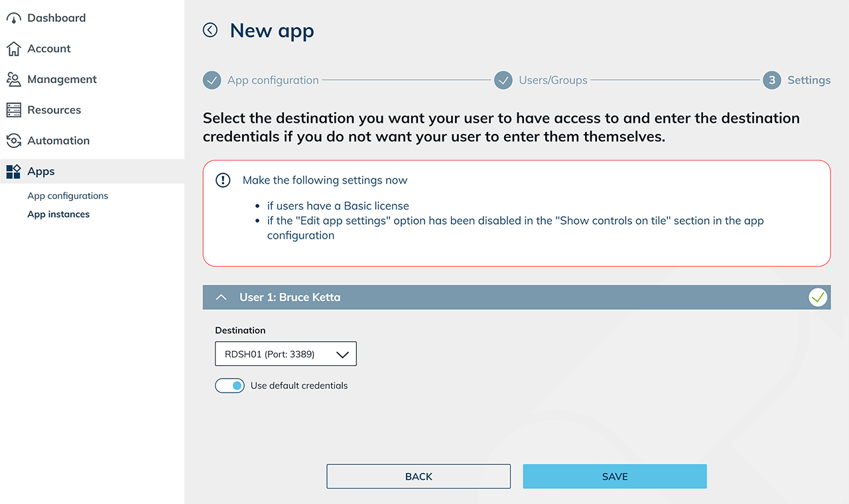Select App instances in the sidebar
849x504 pixels.
pyautogui.click(x=58, y=214)
